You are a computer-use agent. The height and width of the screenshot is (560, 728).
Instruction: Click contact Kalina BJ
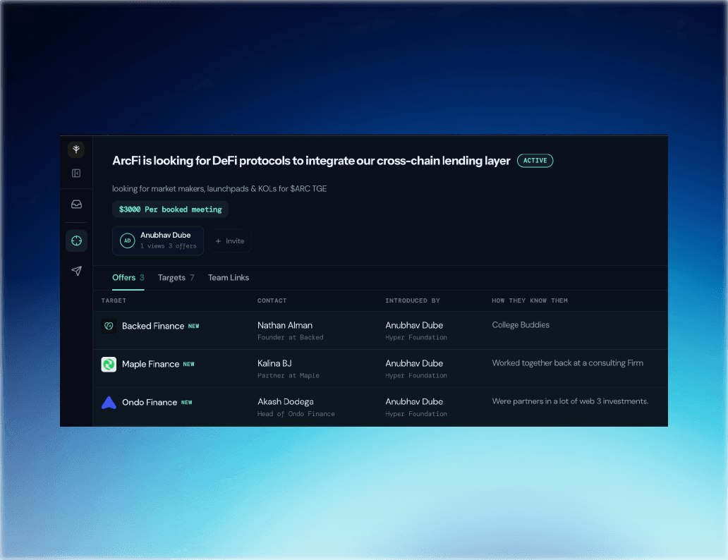[274, 364]
